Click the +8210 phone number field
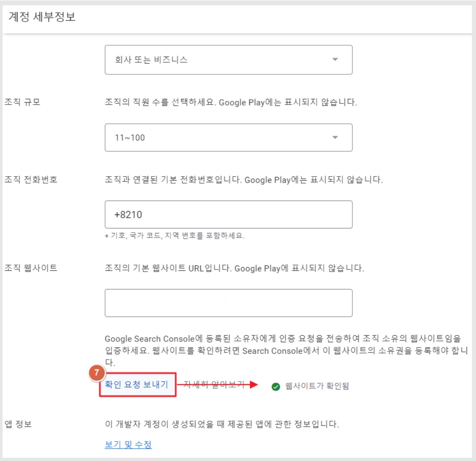476x461 pixels. 228,214
